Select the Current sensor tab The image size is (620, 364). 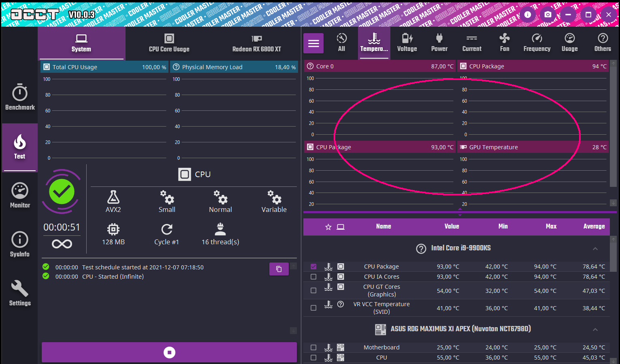472,43
